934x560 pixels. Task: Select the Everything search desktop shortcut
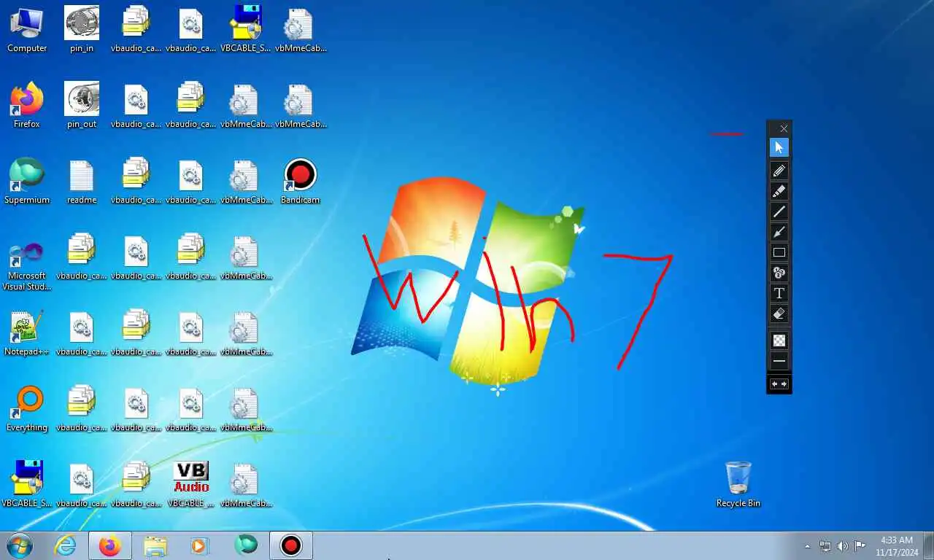27,409
